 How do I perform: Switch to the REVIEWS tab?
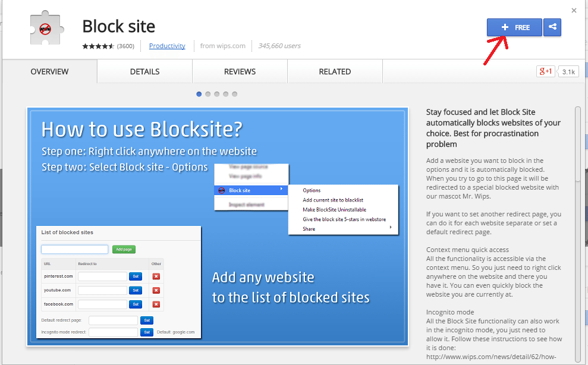tap(240, 71)
